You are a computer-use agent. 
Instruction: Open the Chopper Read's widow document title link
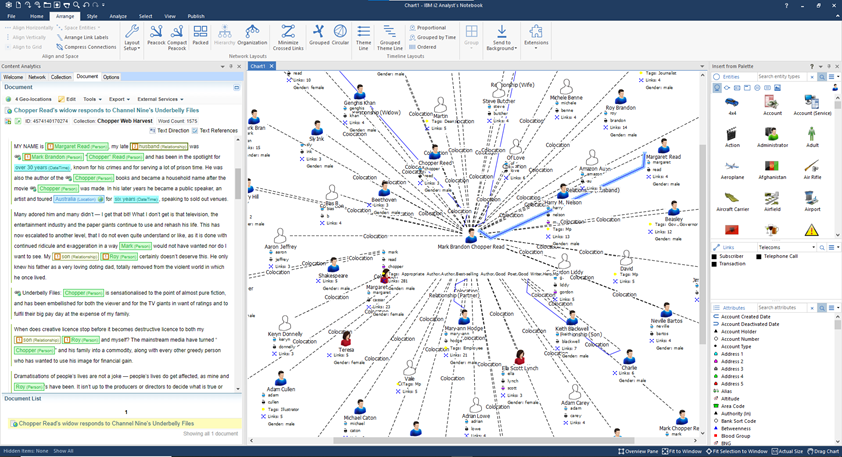[x=106, y=110]
